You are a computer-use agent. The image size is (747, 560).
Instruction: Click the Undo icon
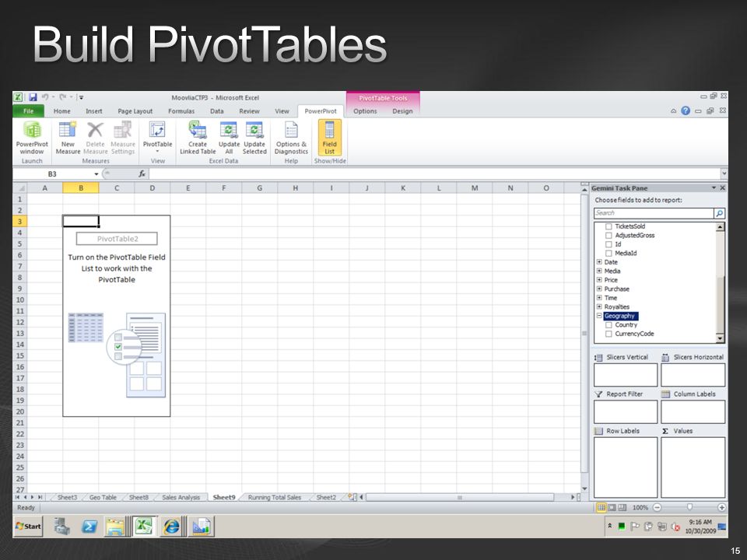(x=45, y=97)
